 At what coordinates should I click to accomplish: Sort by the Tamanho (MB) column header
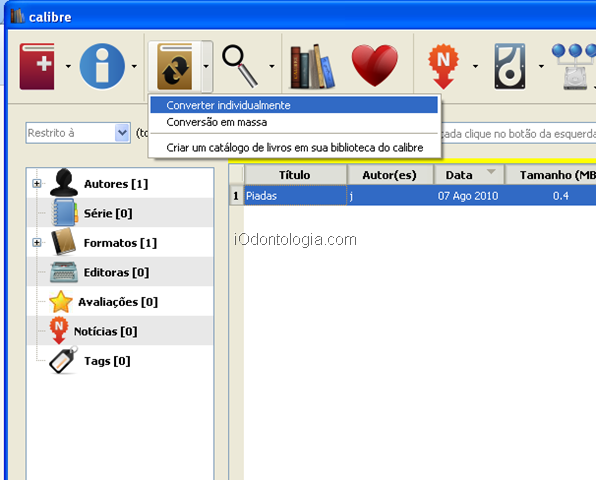point(550,175)
